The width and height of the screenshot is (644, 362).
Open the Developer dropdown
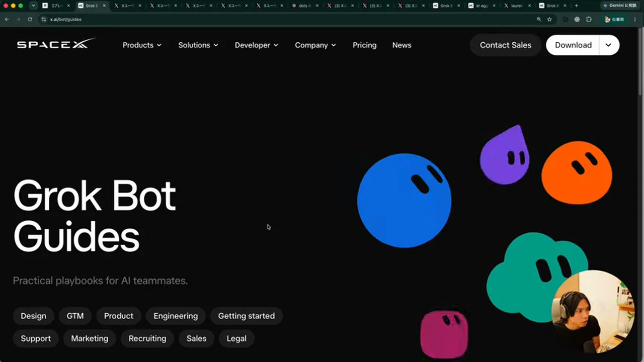pyautogui.click(x=257, y=45)
